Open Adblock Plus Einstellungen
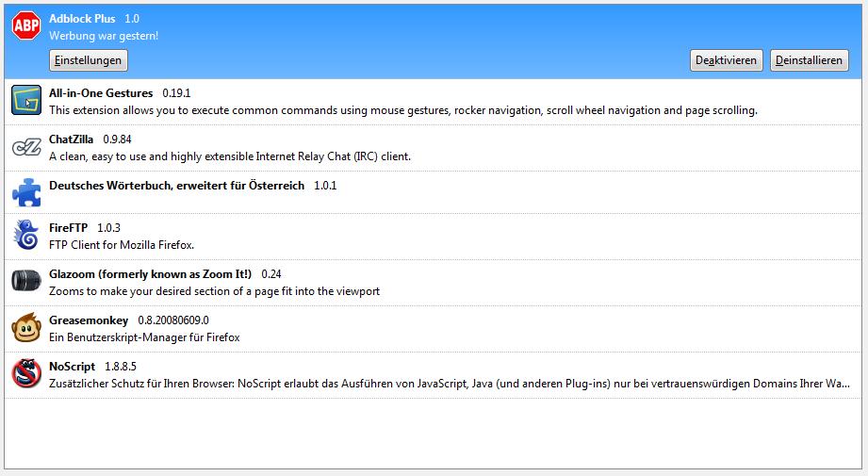This screenshot has height=476, width=868. [89, 60]
